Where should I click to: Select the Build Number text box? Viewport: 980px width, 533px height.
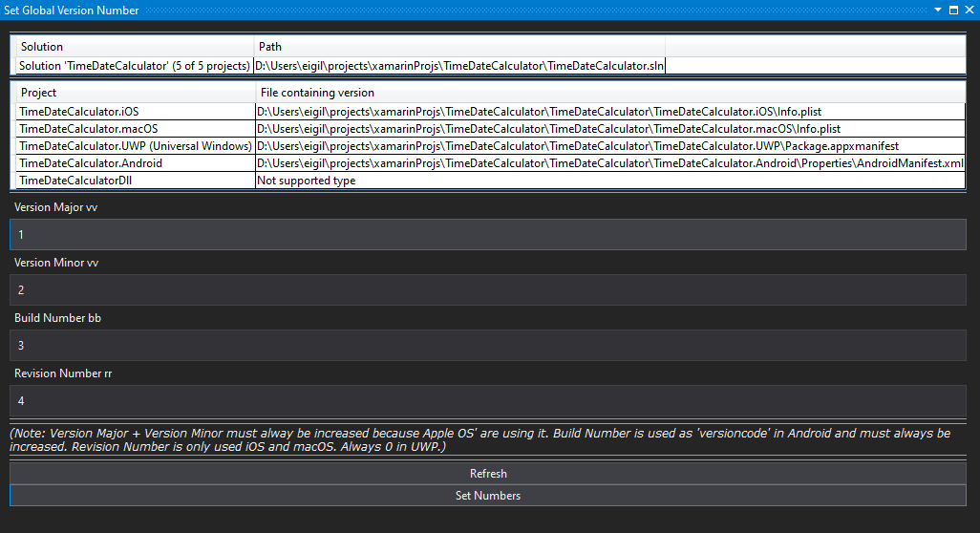point(487,345)
